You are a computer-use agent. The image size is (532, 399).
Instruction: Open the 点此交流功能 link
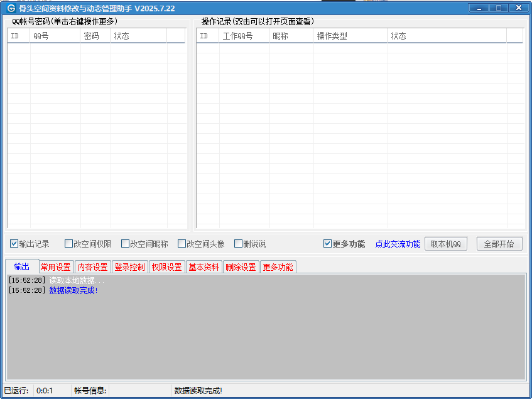[398, 244]
